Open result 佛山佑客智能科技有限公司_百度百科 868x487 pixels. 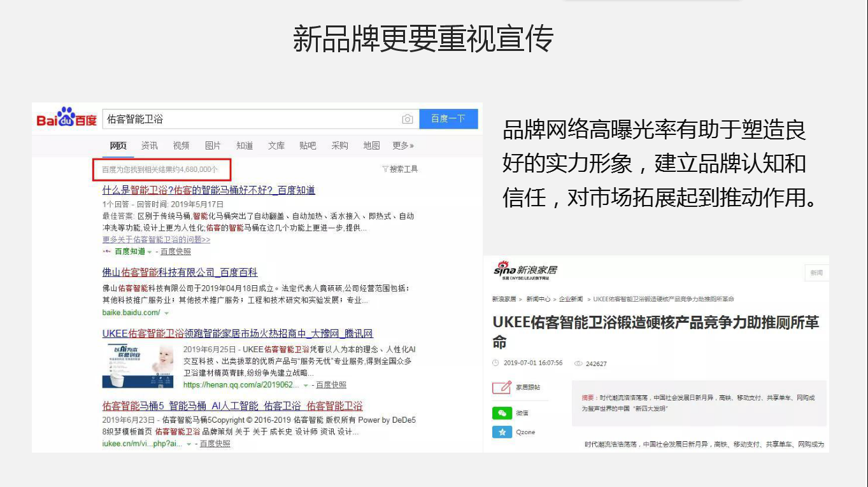click(x=180, y=272)
